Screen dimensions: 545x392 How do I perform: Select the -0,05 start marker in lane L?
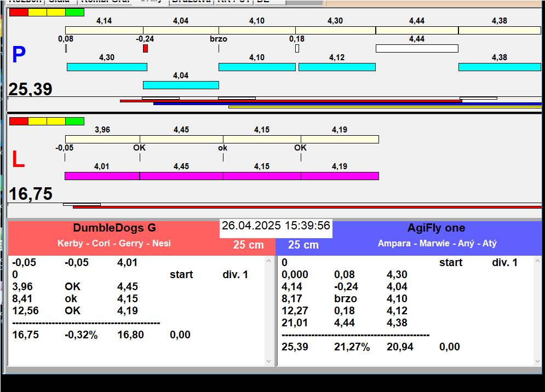coord(65,157)
